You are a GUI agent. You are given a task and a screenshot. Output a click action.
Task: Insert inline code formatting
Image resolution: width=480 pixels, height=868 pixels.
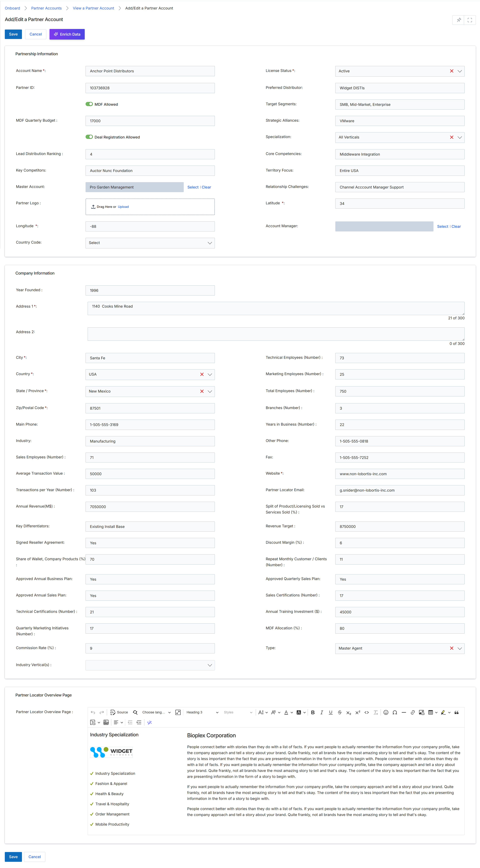[x=367, y=712]
